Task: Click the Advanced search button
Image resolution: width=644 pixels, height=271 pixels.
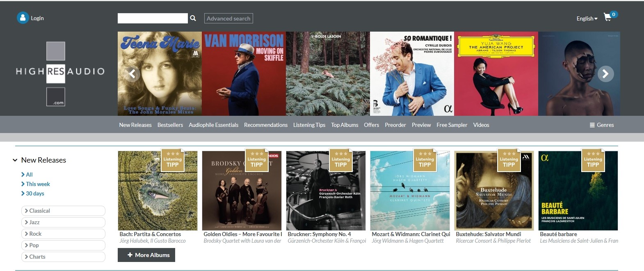Action: [228, 18]
